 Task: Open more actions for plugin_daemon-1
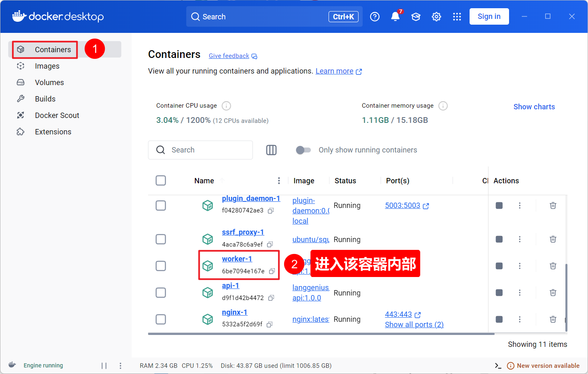[520, 205]
